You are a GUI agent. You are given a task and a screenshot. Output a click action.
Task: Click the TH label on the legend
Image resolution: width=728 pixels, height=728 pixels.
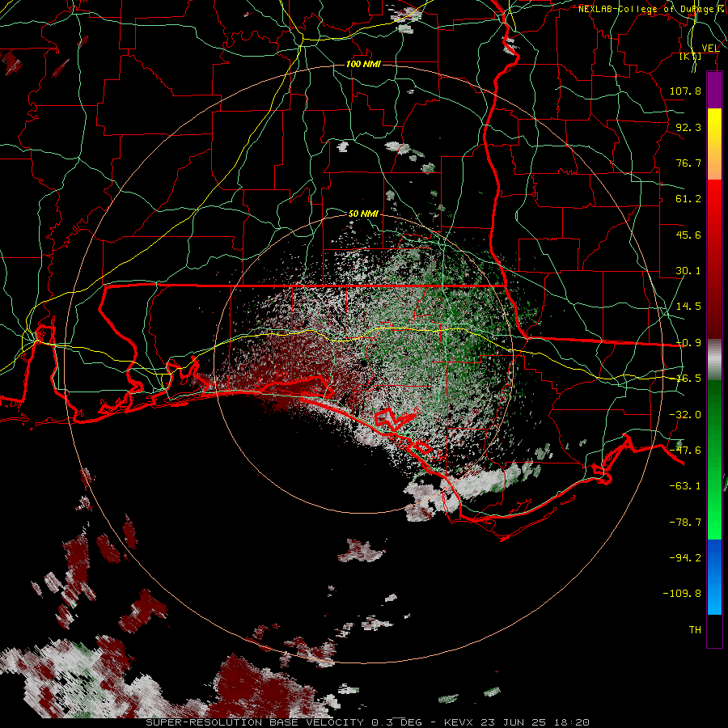pos(695,630)
